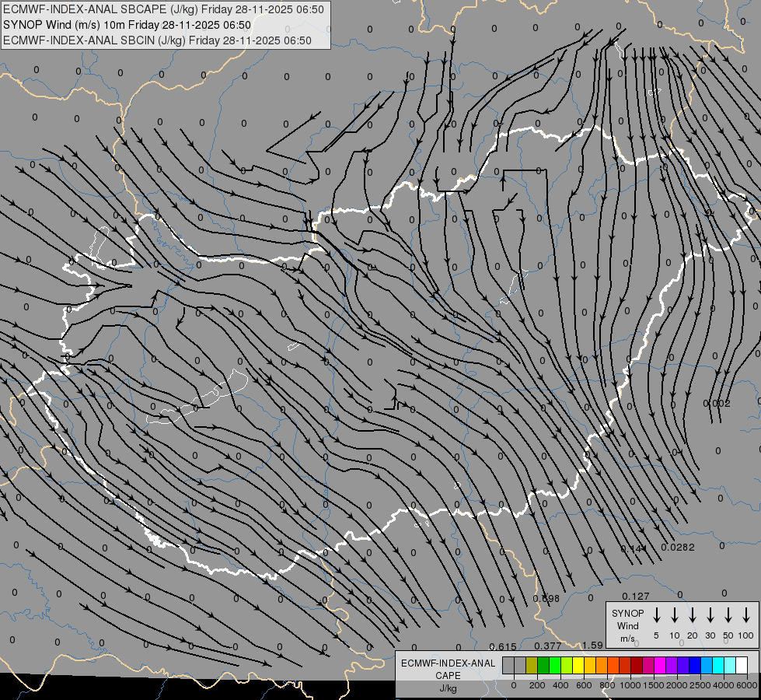This screenshot has height=700, width=761.
Task: Click the 'CAPE' word in the legend
Action: 448,676
